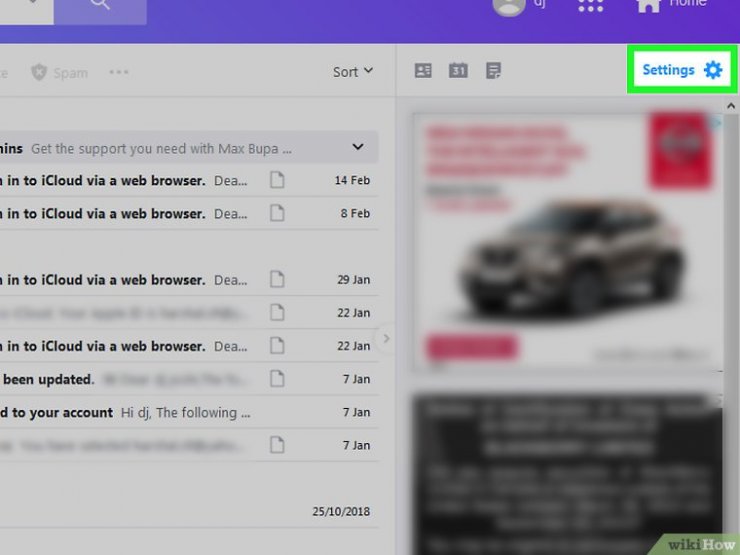Open the apps grid icon

[x=590, y=5]
